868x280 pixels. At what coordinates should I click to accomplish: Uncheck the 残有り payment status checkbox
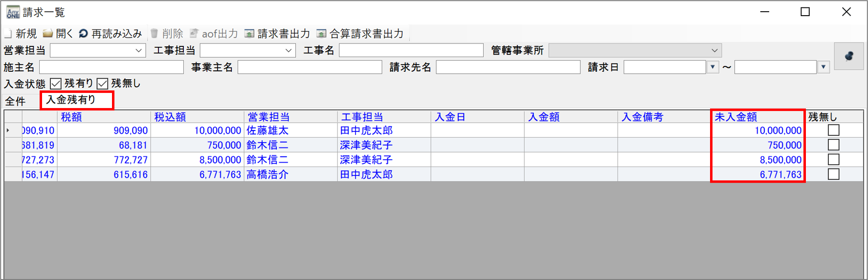(56, 84)
